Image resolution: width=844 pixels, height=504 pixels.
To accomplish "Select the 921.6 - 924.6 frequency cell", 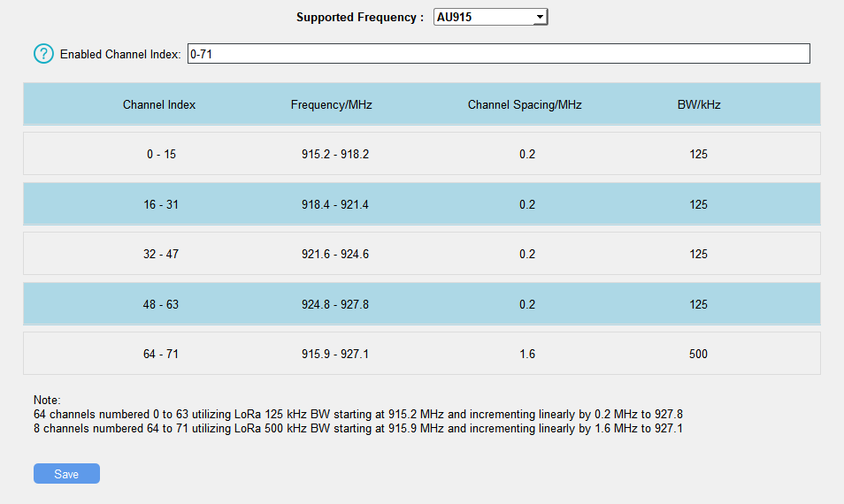I will [335, 254].
